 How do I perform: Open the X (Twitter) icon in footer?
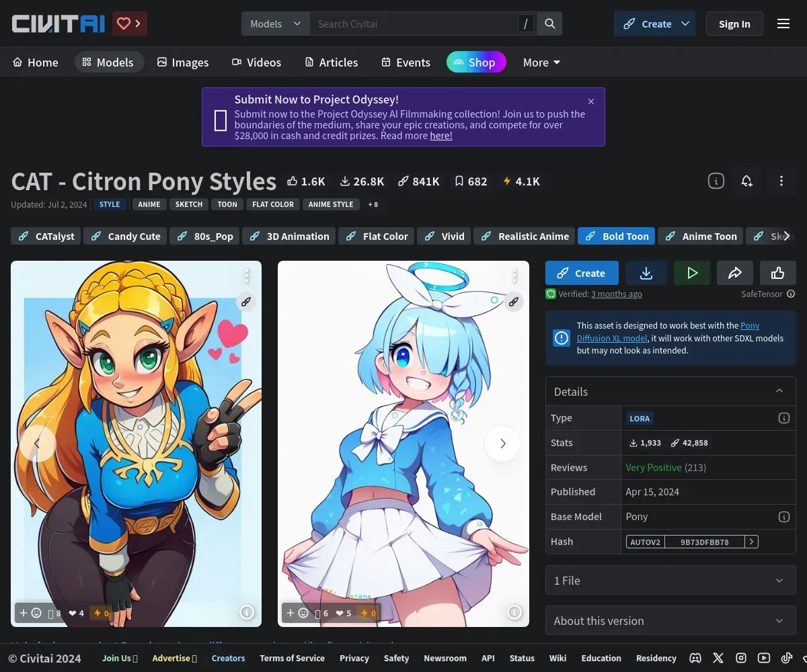718,658
